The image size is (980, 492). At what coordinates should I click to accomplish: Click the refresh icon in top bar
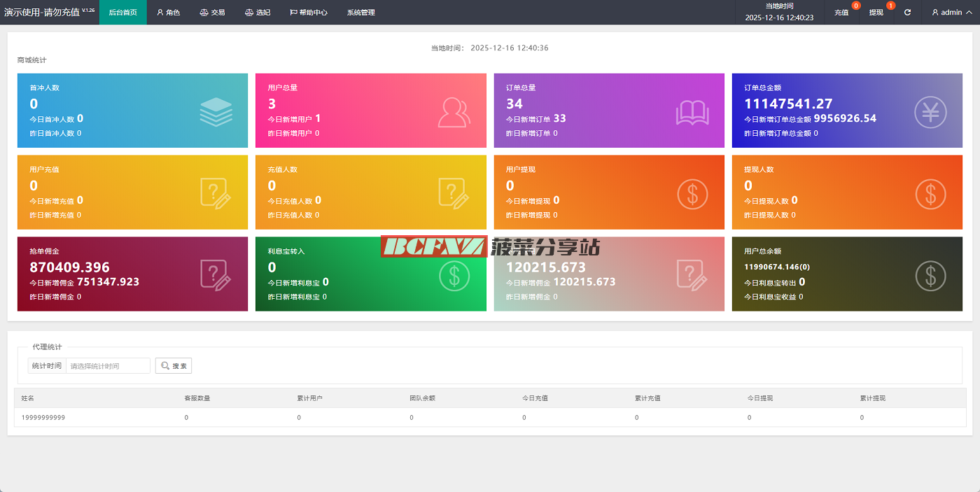907,13
